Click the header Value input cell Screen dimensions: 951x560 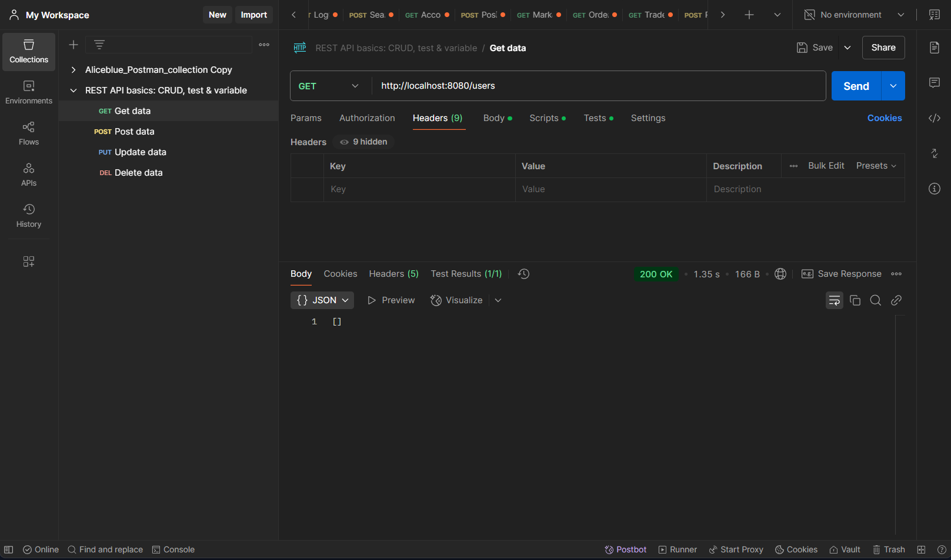pos(611,189)
